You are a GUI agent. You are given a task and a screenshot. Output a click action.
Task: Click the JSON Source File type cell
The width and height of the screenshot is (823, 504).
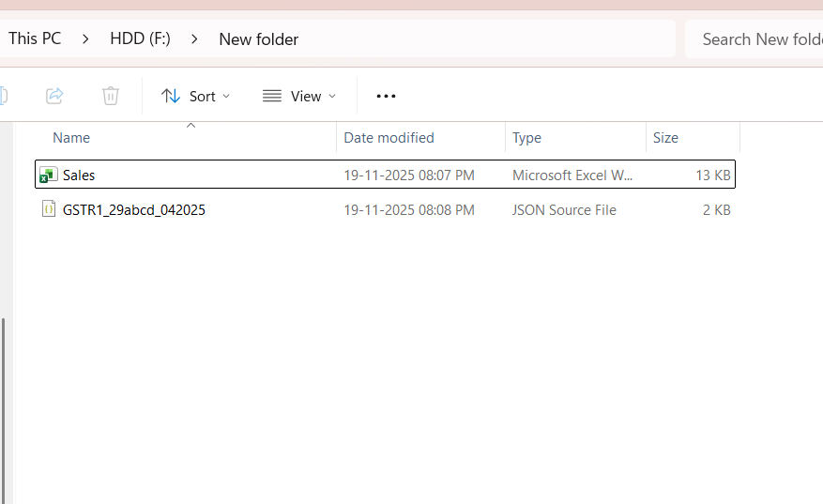click(x=564, y=210)
